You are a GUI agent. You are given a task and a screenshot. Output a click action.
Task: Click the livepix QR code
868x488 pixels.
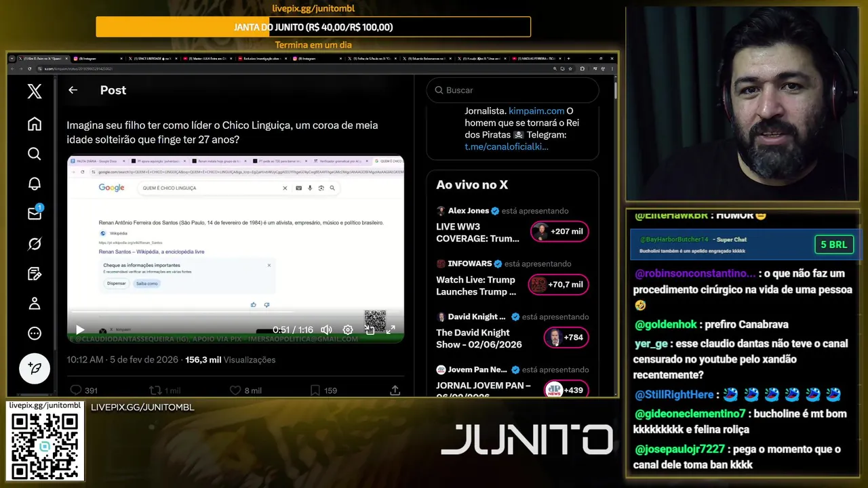coord(45,445)
